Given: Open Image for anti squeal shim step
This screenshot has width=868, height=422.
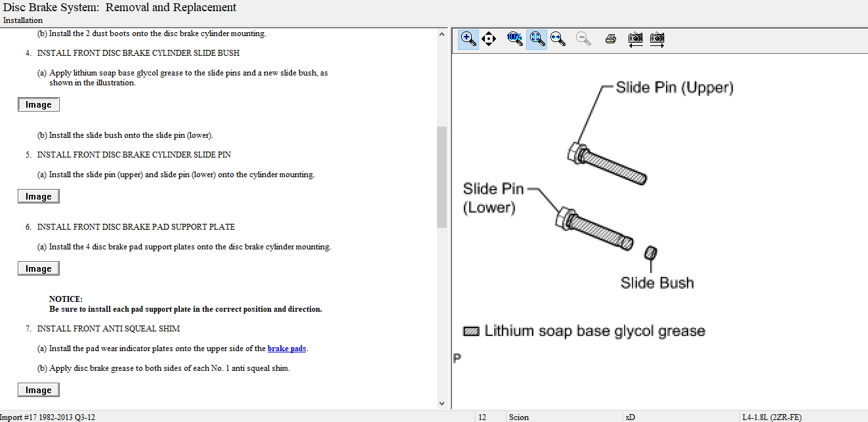Looking at the screenshot, I should tap(39, 390).
